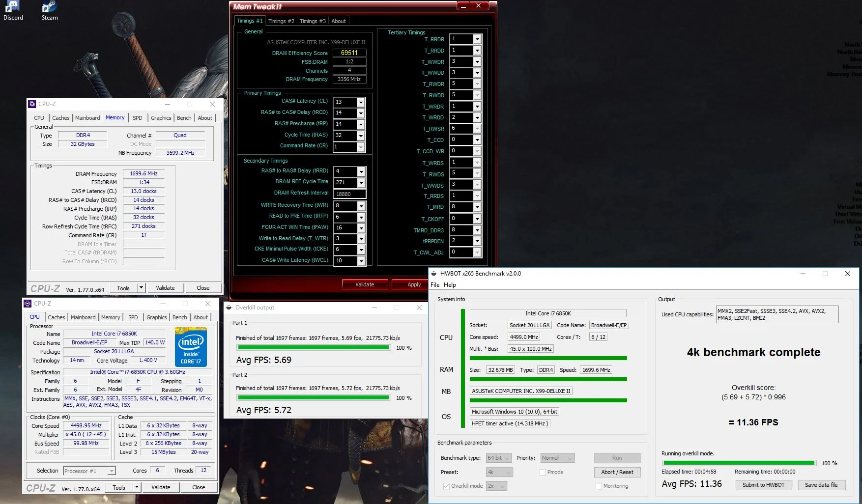Click the Part 1 progress bar in Overkill output

[x=313, y=348]
